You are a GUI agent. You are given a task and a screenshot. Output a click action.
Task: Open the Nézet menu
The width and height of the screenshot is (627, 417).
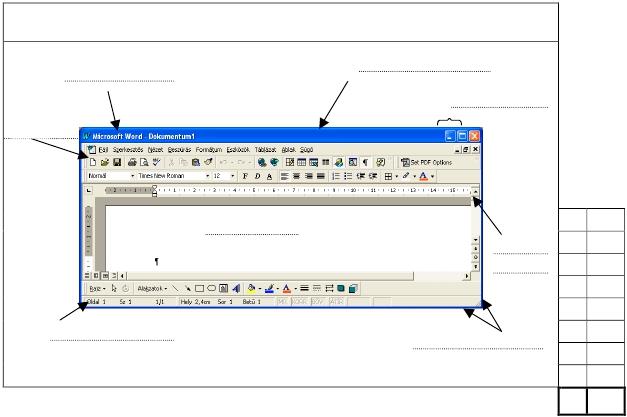tap(156, 150)
